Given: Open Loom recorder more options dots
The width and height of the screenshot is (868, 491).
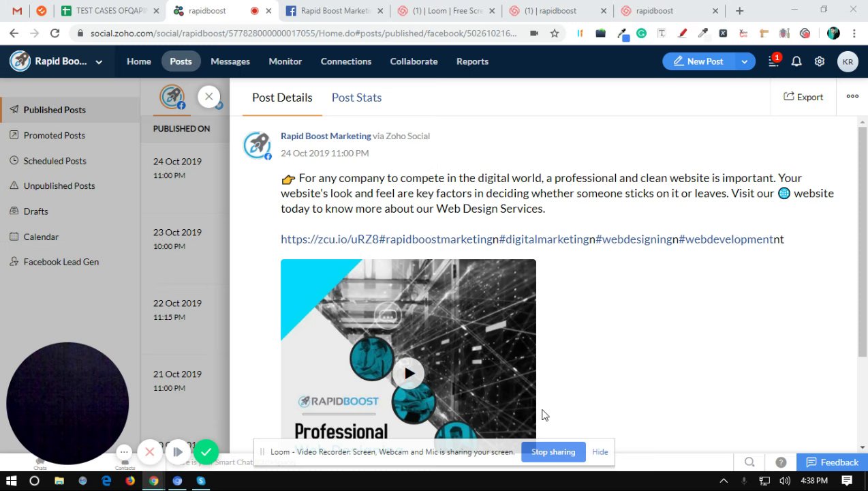Looking at the screenshot, I should click(123, 451).
